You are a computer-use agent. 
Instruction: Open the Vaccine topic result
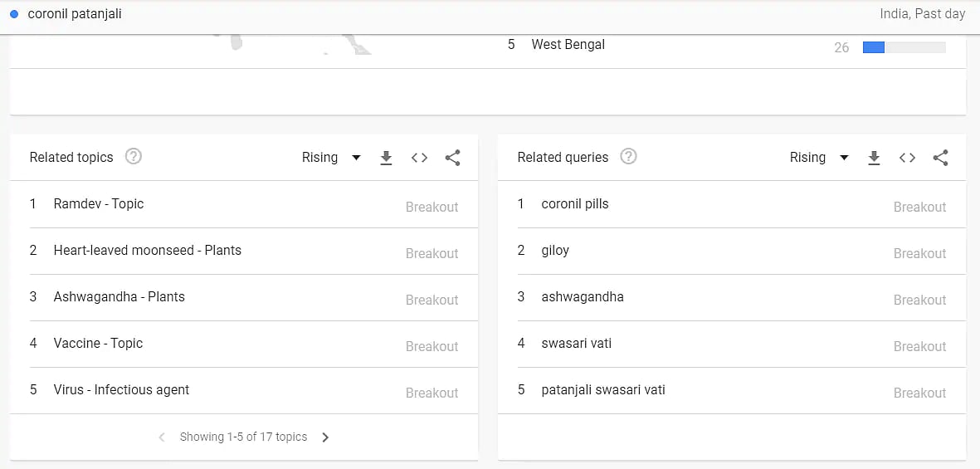click(x=98, y=344)
